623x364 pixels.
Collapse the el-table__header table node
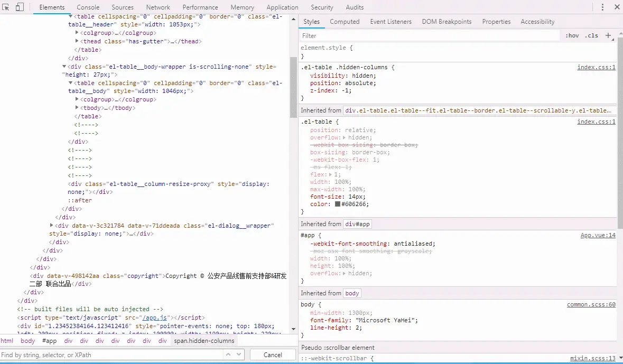pyautogui.click(x=70, y=16)
